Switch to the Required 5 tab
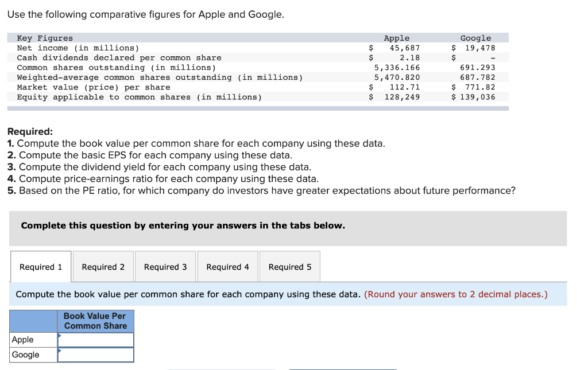 (289, 266)
